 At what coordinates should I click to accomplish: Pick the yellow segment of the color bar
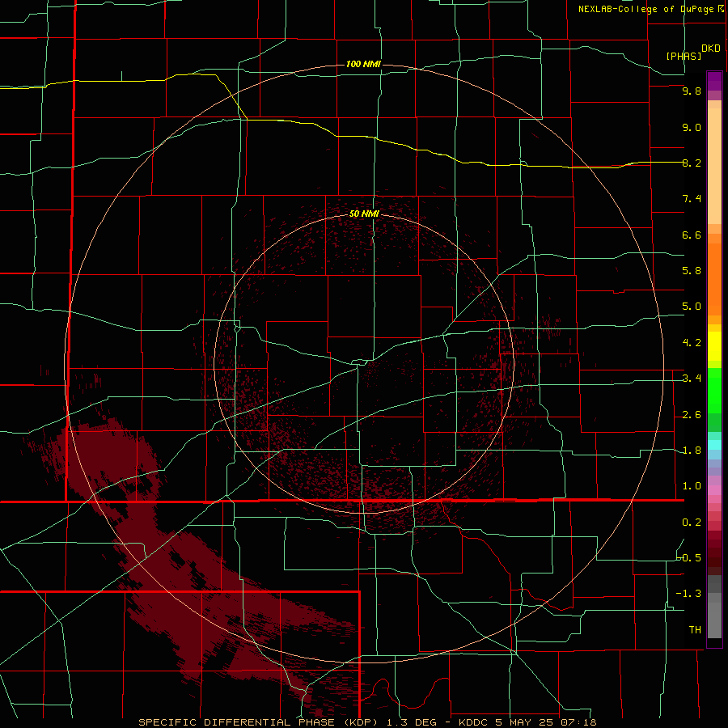[714, 346]
